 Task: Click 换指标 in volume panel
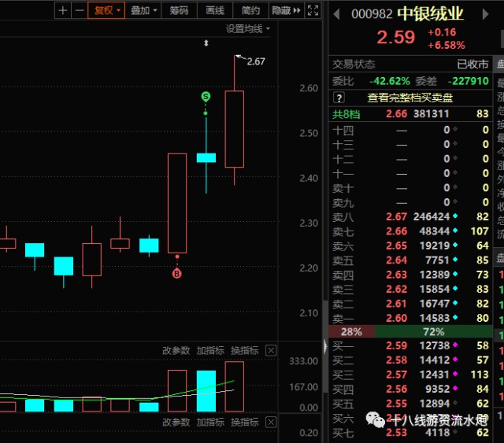pyautogui.click(x=245, y=350)
